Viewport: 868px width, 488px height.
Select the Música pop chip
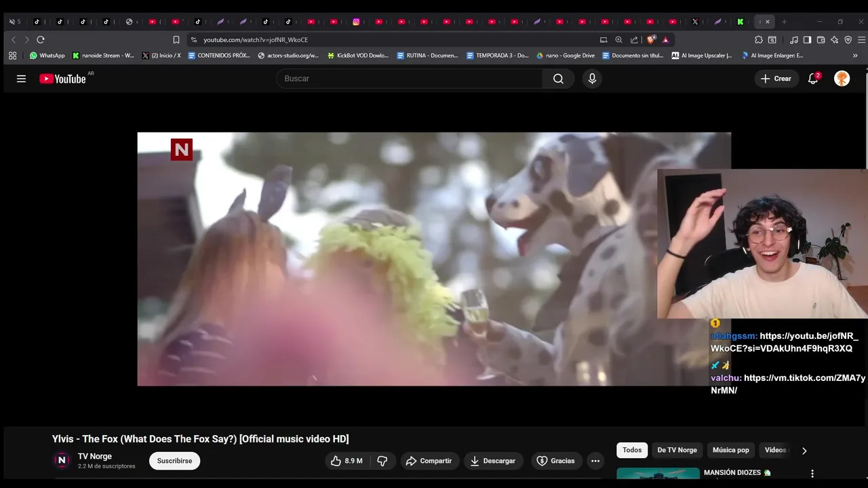click(x=730, y=450)
